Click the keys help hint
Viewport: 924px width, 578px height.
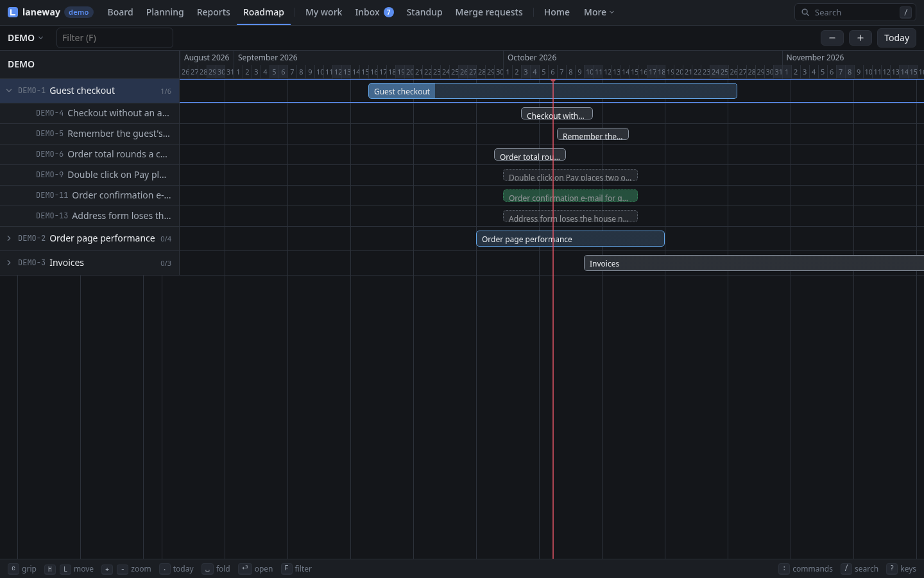click(902, 568)
